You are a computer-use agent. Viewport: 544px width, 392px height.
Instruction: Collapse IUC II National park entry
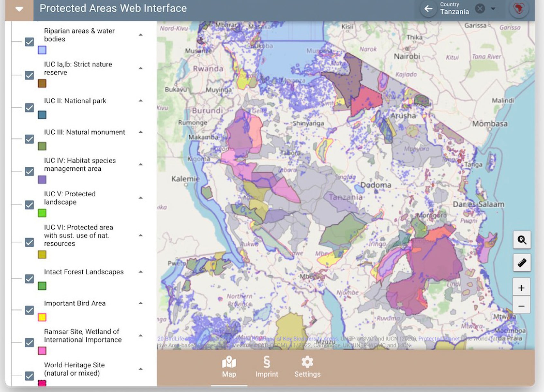coord(141,101)
